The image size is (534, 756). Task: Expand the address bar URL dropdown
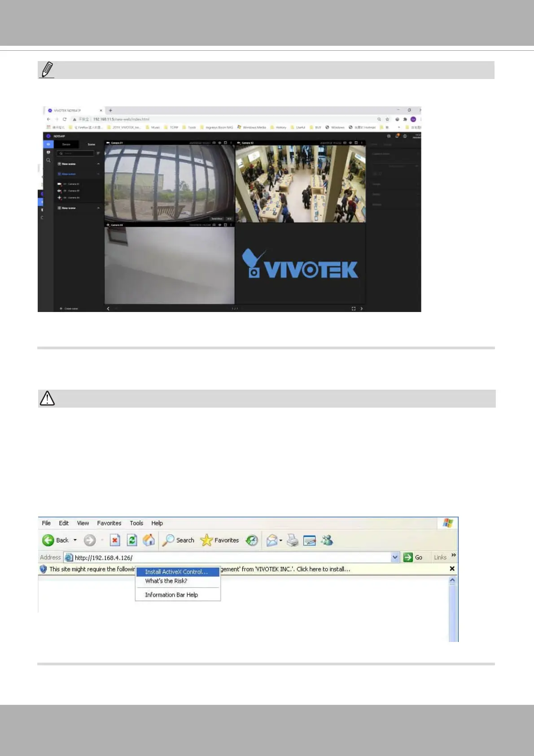[x=395, y=558]
